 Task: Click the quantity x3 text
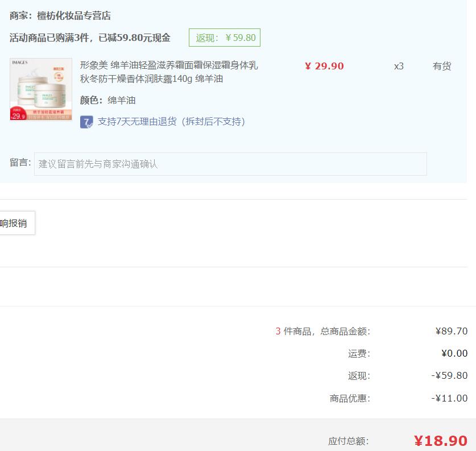(399, 66)
